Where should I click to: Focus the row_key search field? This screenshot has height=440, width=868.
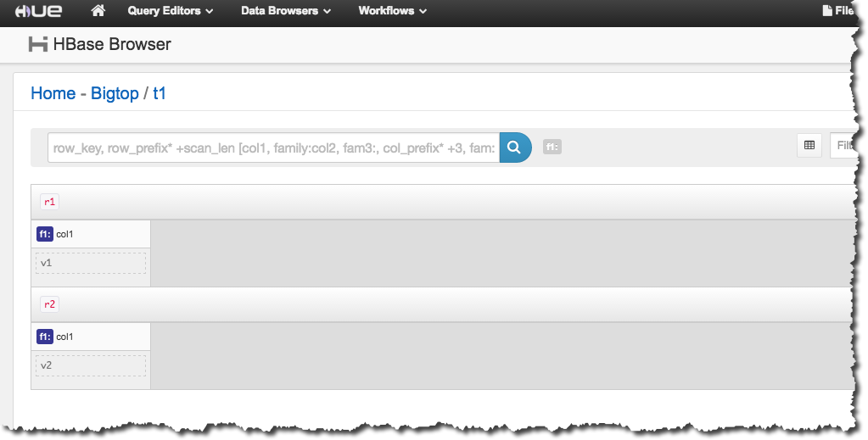click(273, 148)
